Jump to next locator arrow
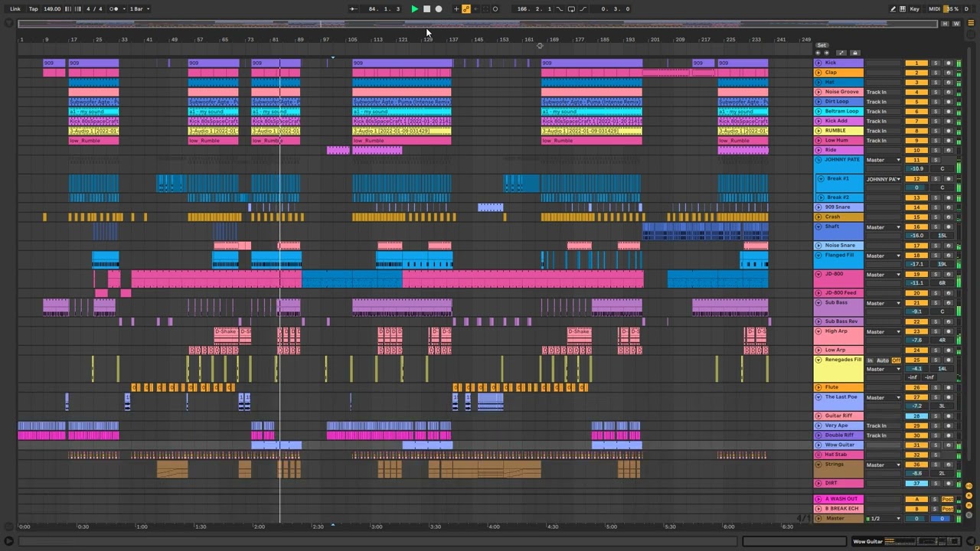The width and height of the screenshot is (980, 551). 828,53
